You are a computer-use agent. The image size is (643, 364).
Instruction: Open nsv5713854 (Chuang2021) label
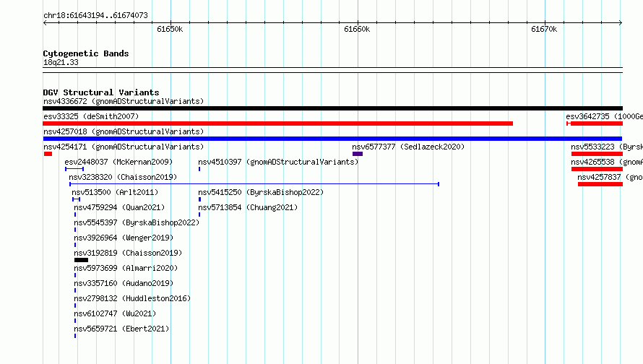click(248, 207)
